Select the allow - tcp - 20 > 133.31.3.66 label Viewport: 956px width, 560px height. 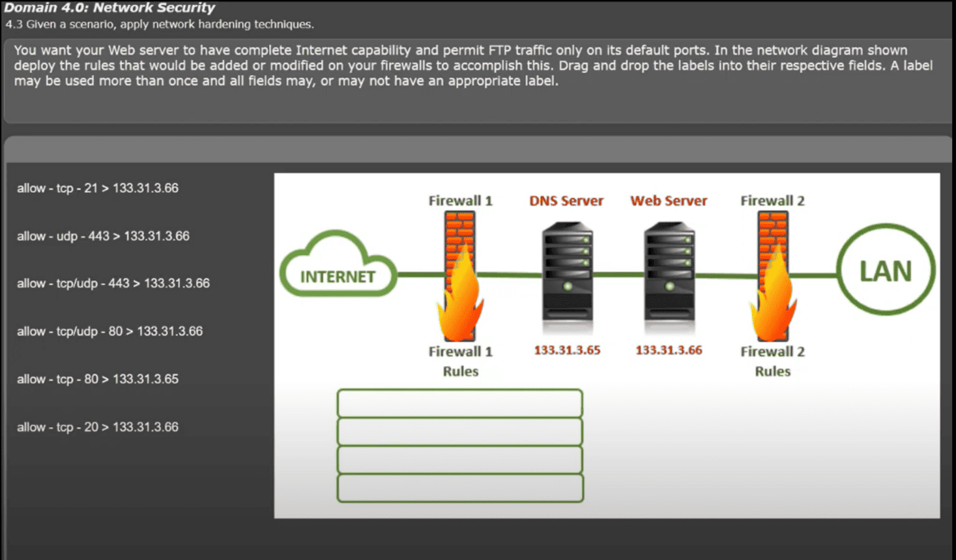pyautogui.click(x=98, y=427)
